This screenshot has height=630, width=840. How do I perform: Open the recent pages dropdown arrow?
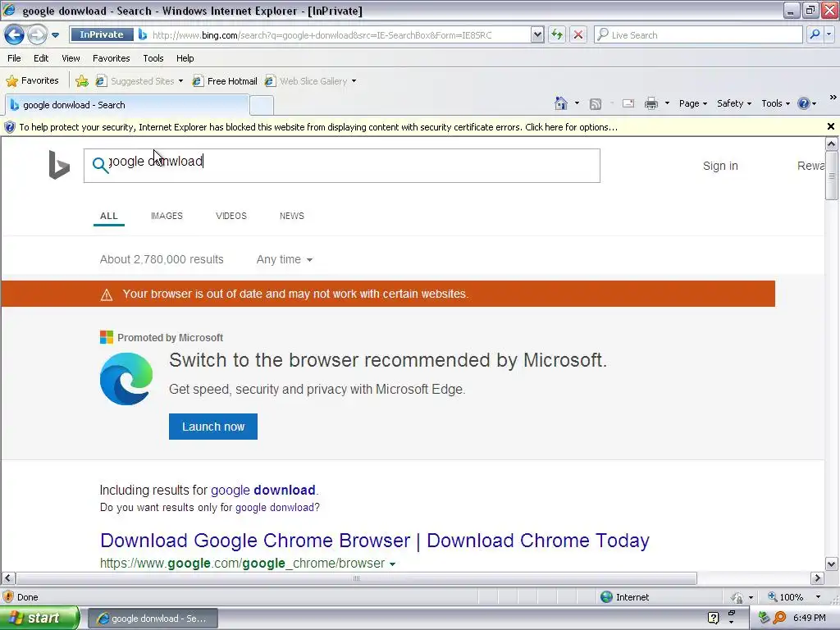[55, 35]
